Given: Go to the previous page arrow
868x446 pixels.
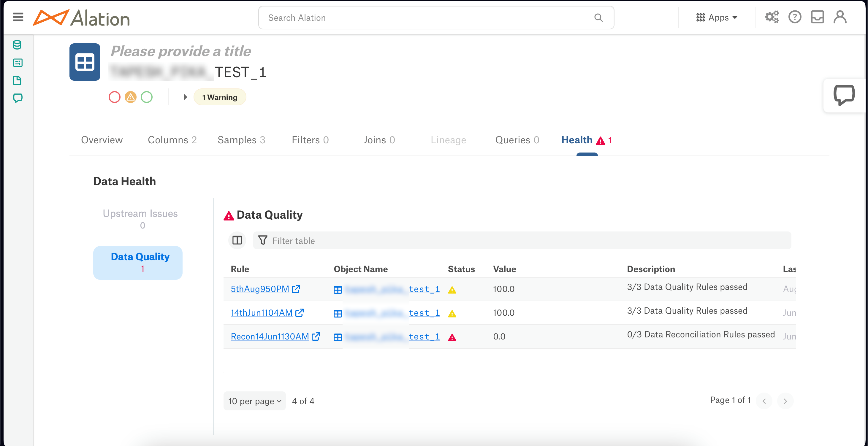Looking at the screenshot, I should 764,401.
